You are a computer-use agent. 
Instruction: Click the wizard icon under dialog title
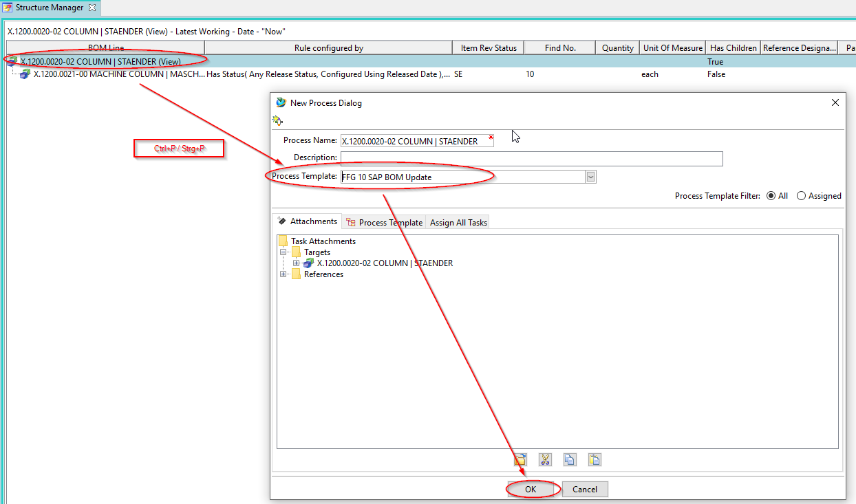tap(277, 120)
